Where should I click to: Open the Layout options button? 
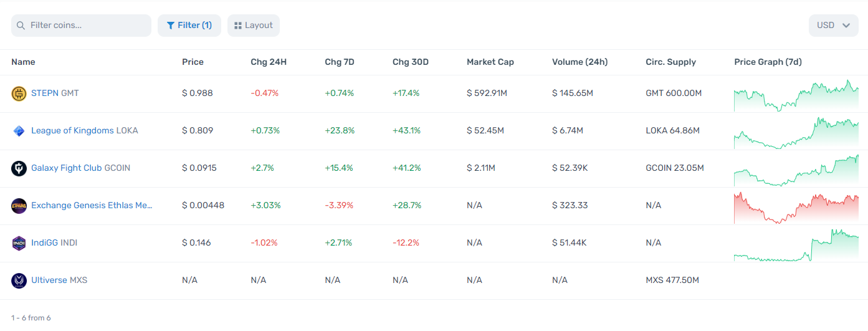[253, 26]
